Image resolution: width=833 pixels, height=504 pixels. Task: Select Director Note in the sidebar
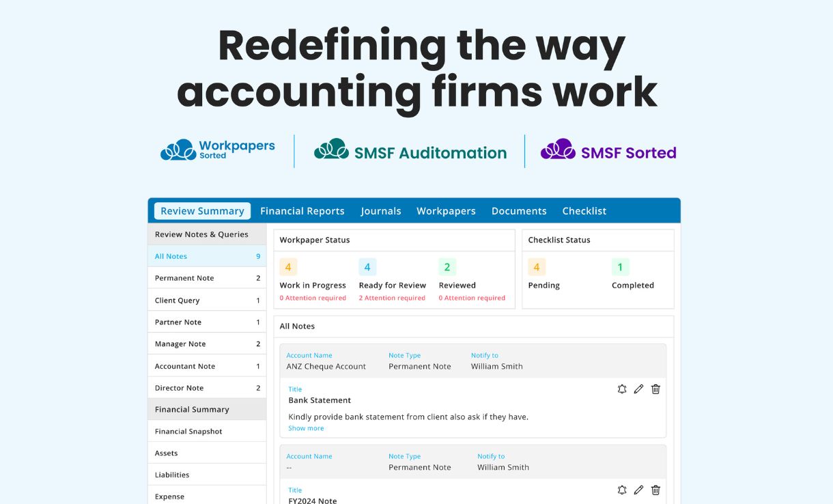point(207,388)
